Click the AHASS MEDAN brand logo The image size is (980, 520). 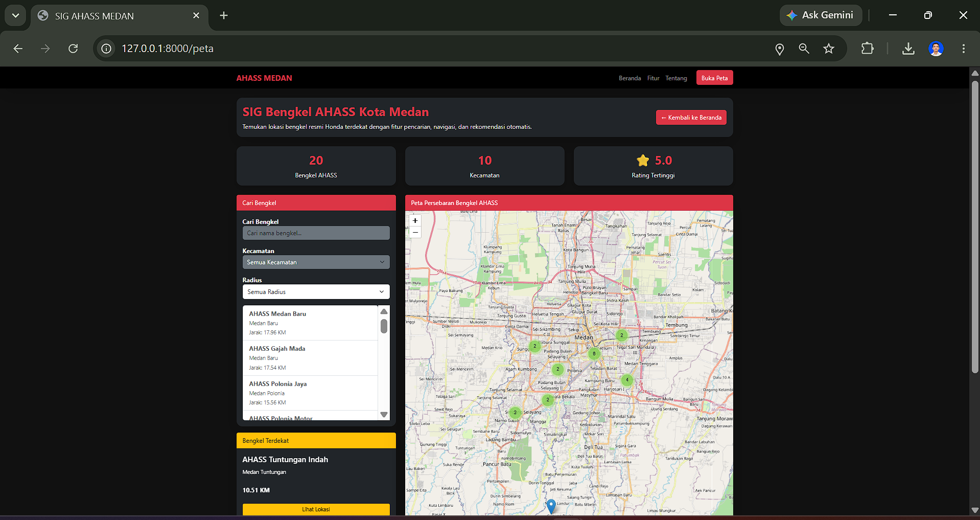click(x=264, y=78)
